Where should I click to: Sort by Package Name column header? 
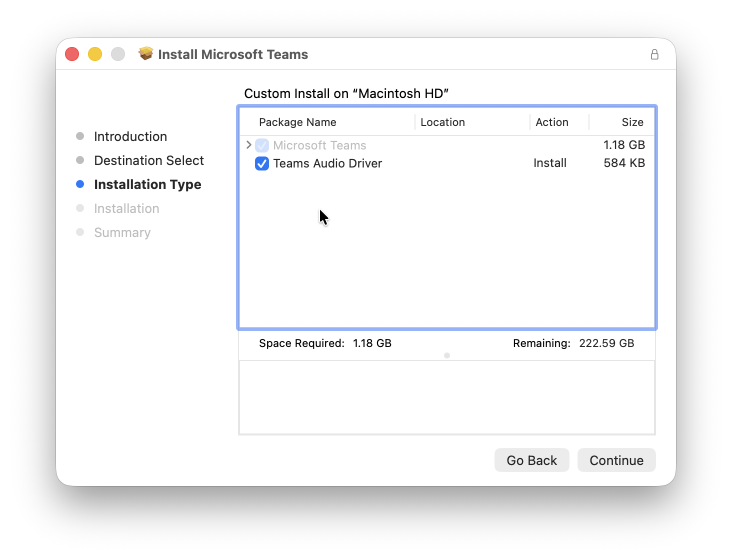(297, 122)
